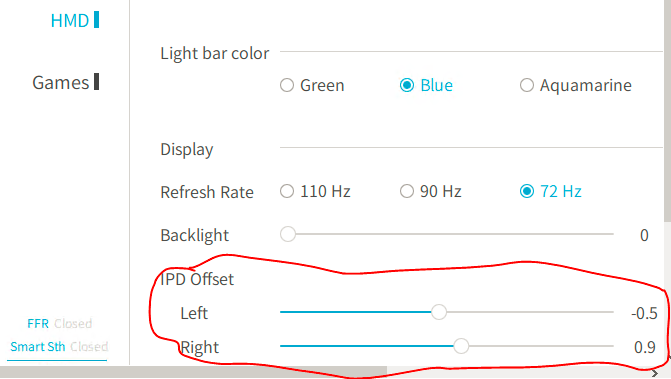Click the FFR status link
Screen dimensions: 671x379
59,323
